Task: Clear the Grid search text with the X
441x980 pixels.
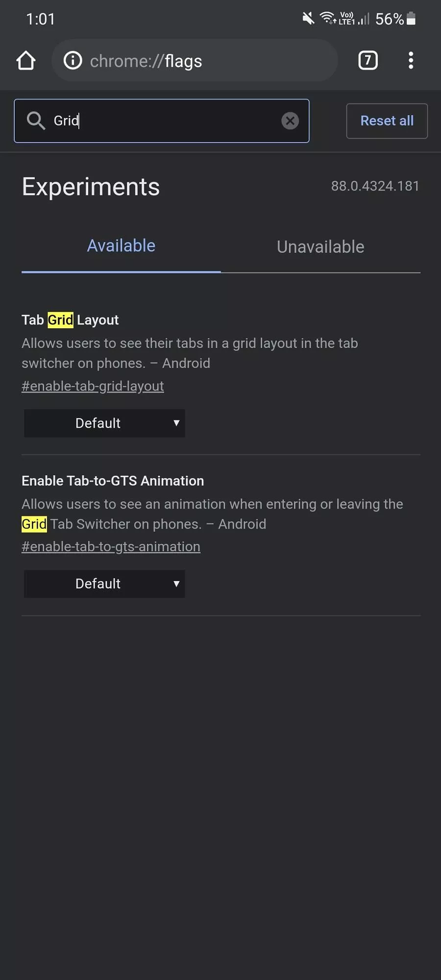Action: 290,121
